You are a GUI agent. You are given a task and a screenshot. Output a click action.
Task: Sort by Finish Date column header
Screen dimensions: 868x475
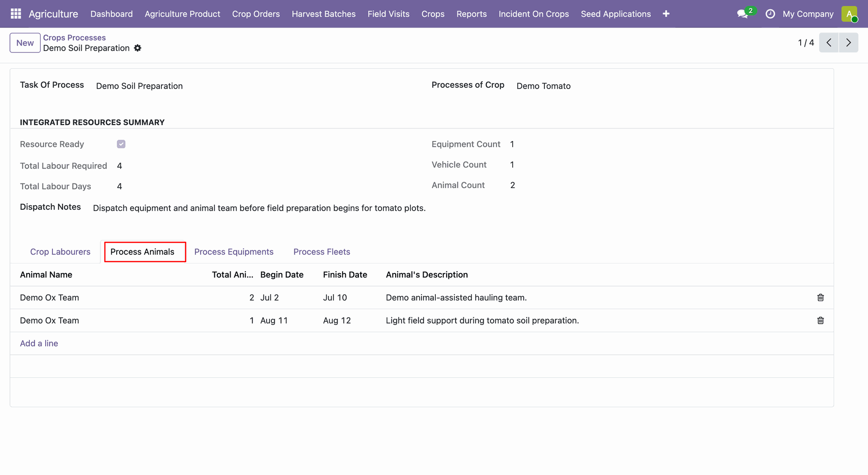tap(345, 275)
